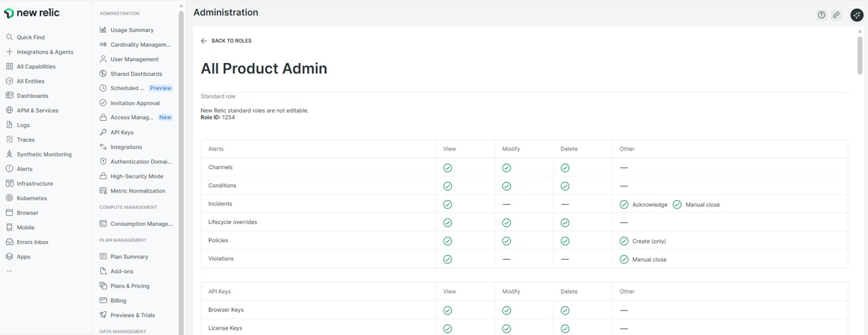Screen dimensions: 868x335
Task: Click the Quick Find search icon
Action: coord(9,37)
